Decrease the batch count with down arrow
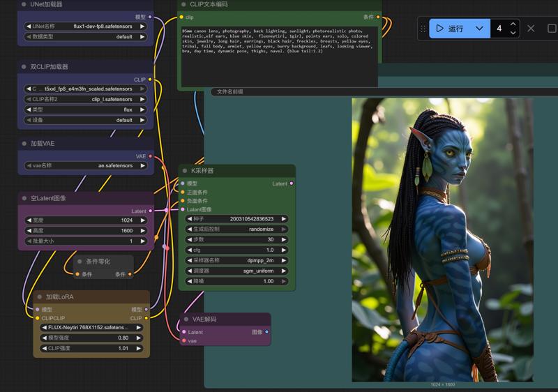558x392 pixels. click(x=513, y=33)
